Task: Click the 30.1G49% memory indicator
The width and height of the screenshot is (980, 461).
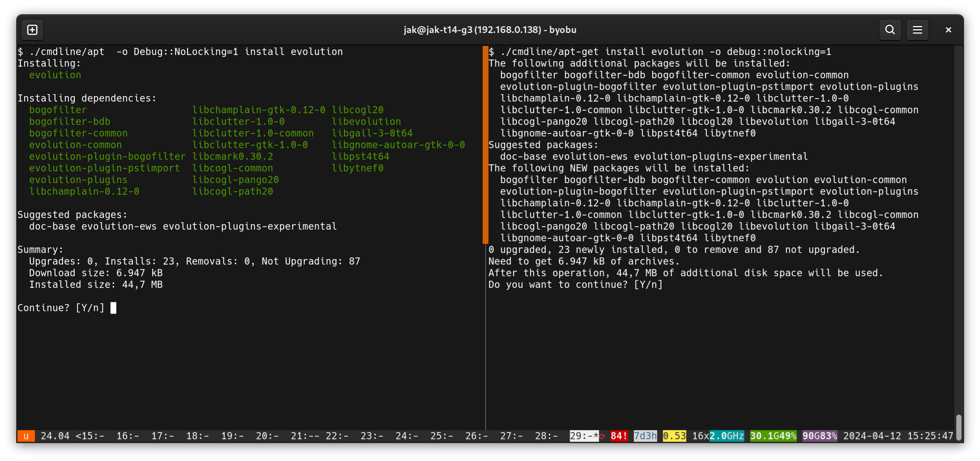Action: click(773, 436)
